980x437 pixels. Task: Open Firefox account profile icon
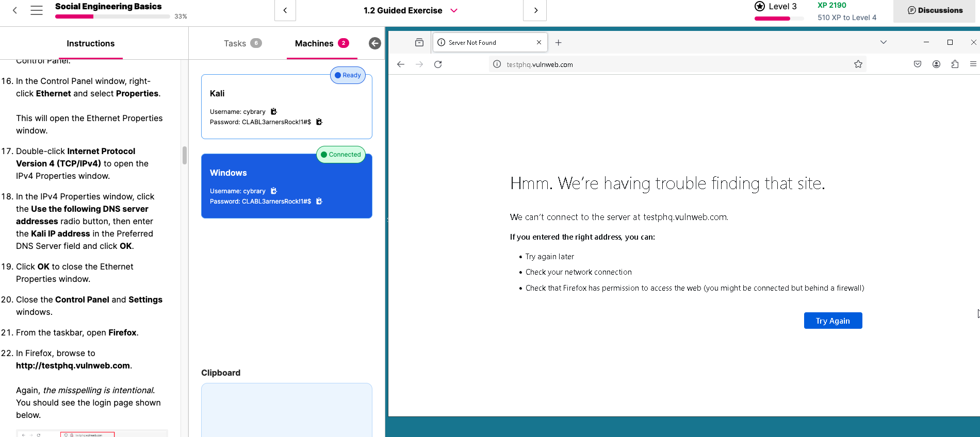click(936, 64)
